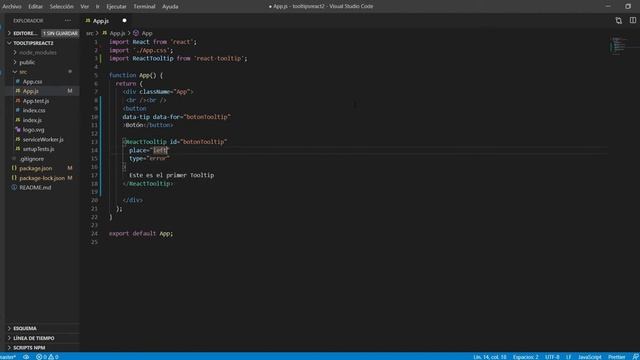640x360 pixels.
Task: Click the "Este es el primer Tooltip" text line
Action: click(x=171, y=175)
